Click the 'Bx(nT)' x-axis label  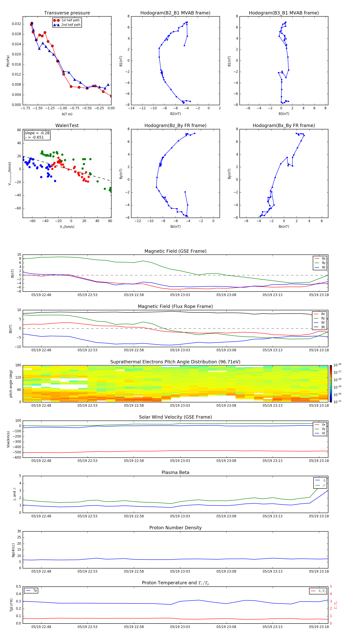(x=284, y=227)
